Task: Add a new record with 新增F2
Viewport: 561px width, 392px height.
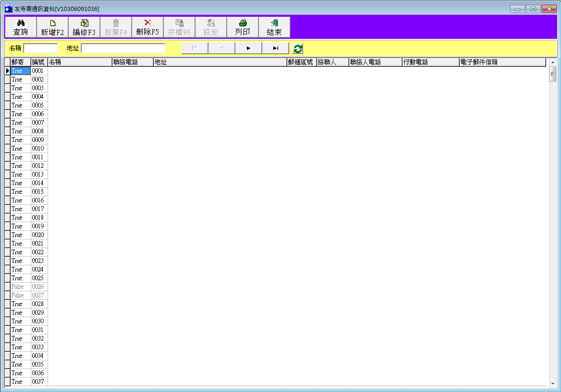Action: [52, 27]
